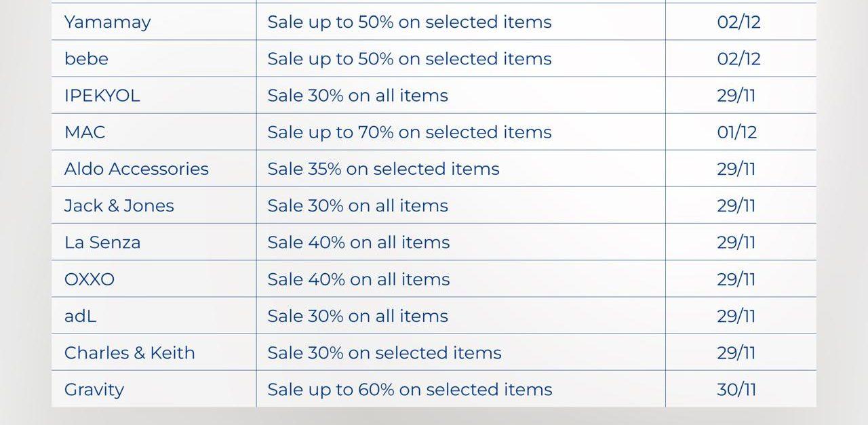Click the La Senza brand name
868x425 pixels.
(102, 243)
